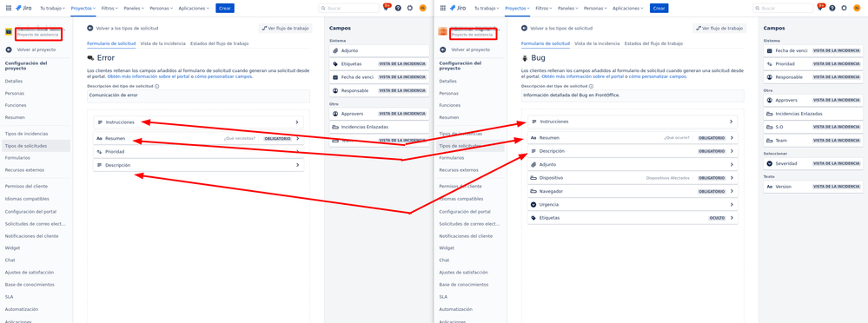The height and width of the screenshot is (323, 868).
Task: Click project avatar icon in right window sidebar
Action: coord(443,32)
